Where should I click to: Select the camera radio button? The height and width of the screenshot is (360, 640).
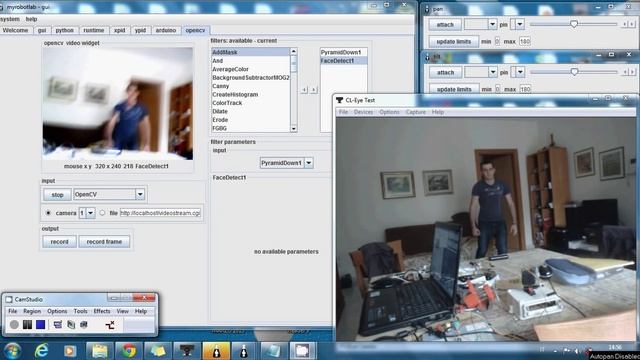coord(49,213)
